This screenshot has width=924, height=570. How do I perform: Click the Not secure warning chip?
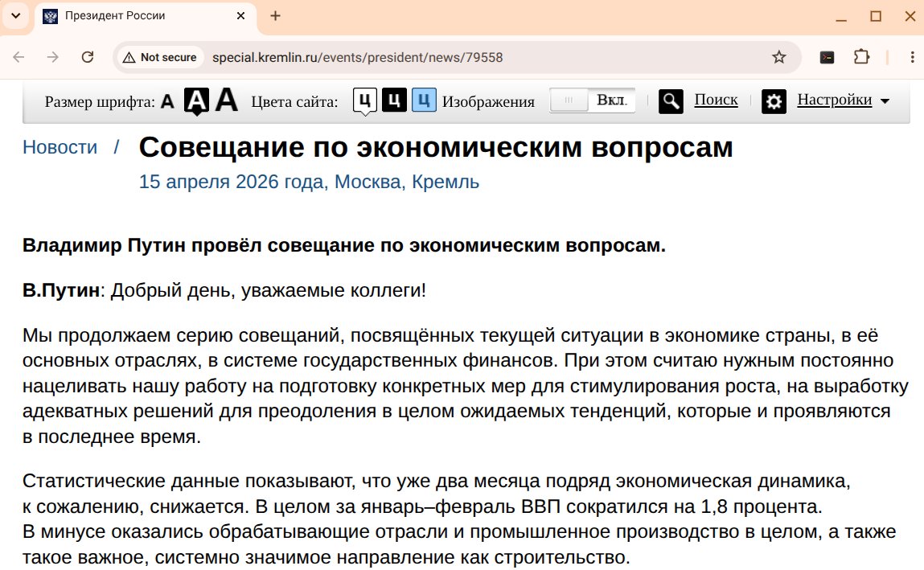(x=160, y=57)
